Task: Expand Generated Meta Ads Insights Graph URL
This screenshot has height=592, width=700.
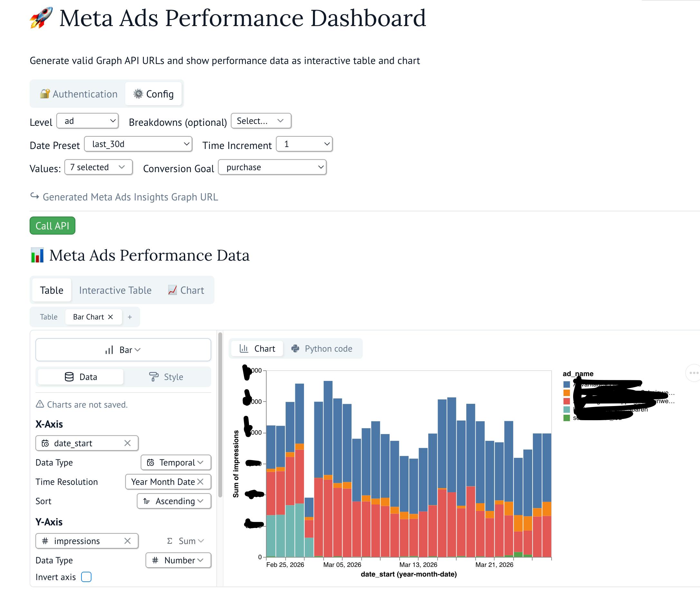Action: click(124, 197)
